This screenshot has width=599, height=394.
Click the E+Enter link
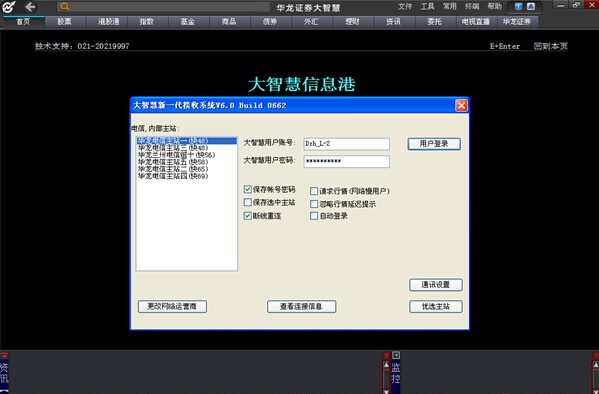pyautogui.click(x=505, y=46)
